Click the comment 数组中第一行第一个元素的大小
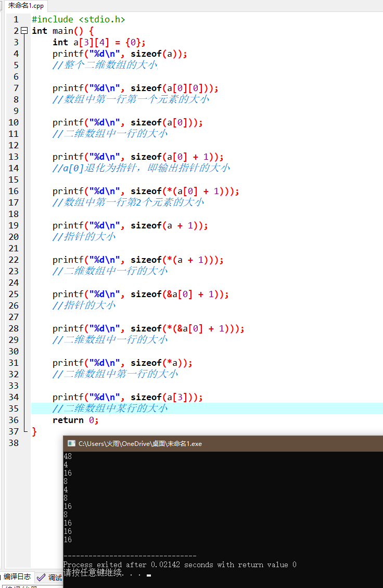Viewport: 383px width, 588px height. (131, 99)
